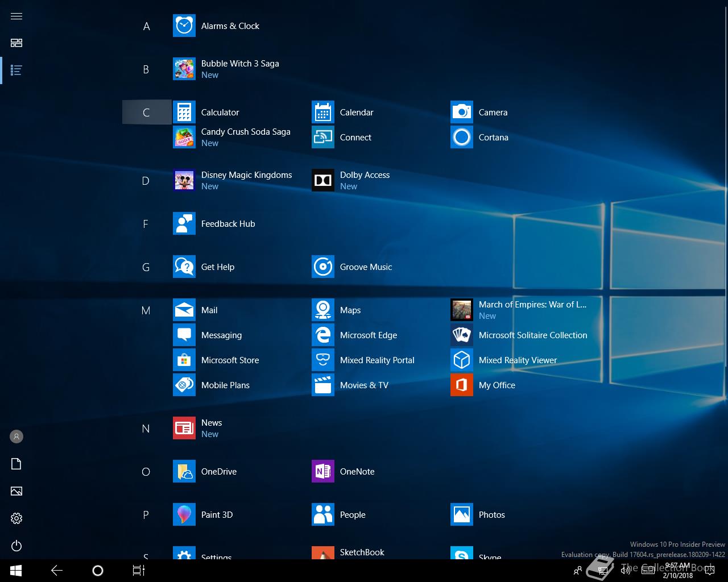
Task: Select the All apps list view
Action: point(16,70)
